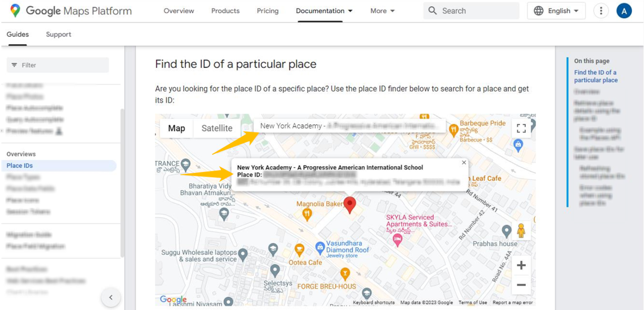
Task: Open the Products nav tab
Action: (x=225, y=11)
